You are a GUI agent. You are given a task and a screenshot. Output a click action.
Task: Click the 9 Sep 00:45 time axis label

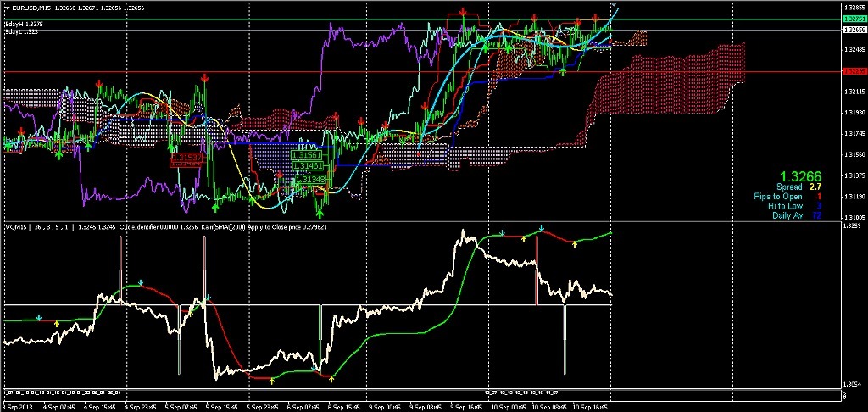pyautogui.click(x=384, y=407)
